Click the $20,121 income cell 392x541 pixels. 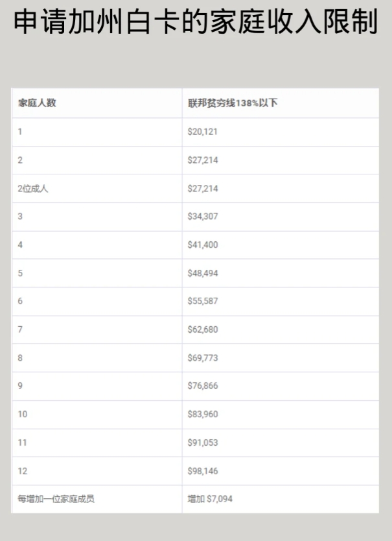[x=202, y=132]
